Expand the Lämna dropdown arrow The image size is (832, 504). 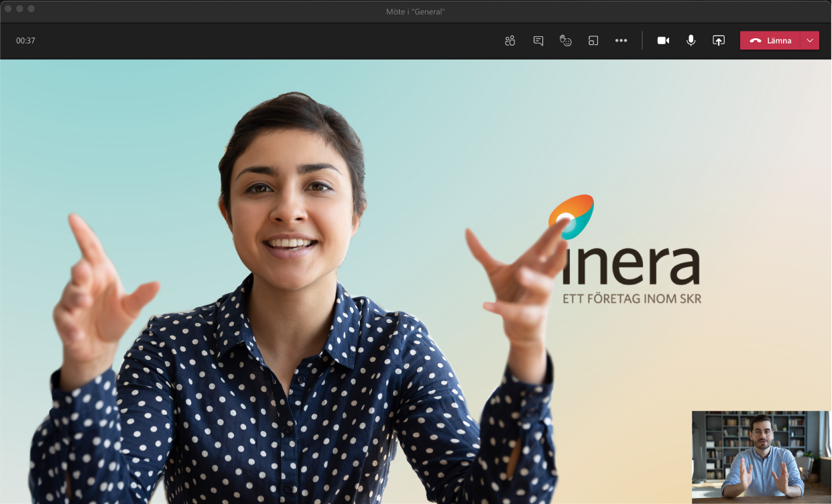[810, 40]
